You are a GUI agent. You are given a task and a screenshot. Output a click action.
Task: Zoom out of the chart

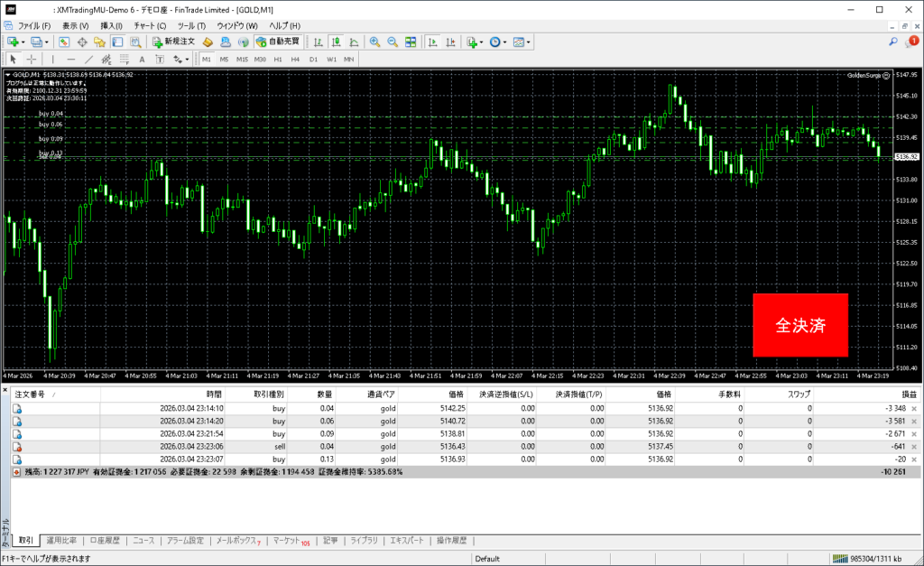pyautogui.click(x=393, y=42)
